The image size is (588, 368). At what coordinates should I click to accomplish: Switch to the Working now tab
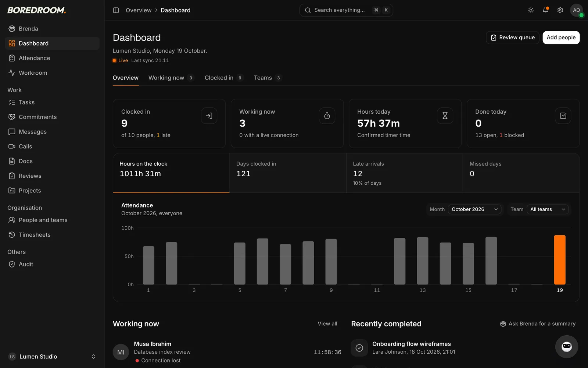[x=171, y=78]
